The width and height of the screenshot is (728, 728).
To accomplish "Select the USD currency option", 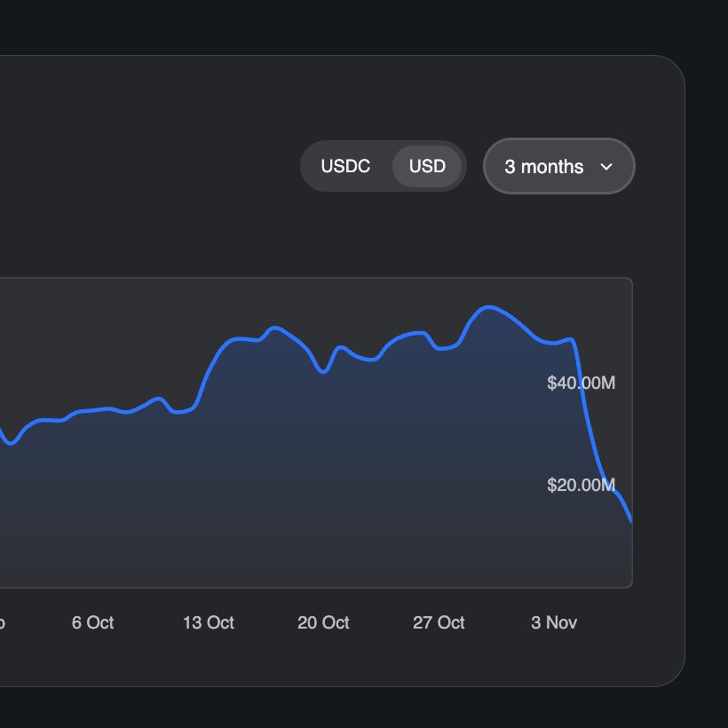I will click(x=427, y=166).
